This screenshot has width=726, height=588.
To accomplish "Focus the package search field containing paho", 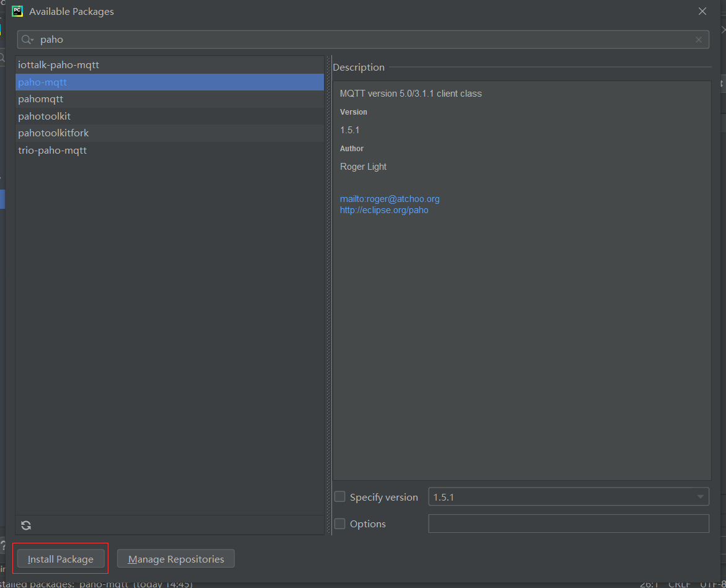I will coord(363,40).
